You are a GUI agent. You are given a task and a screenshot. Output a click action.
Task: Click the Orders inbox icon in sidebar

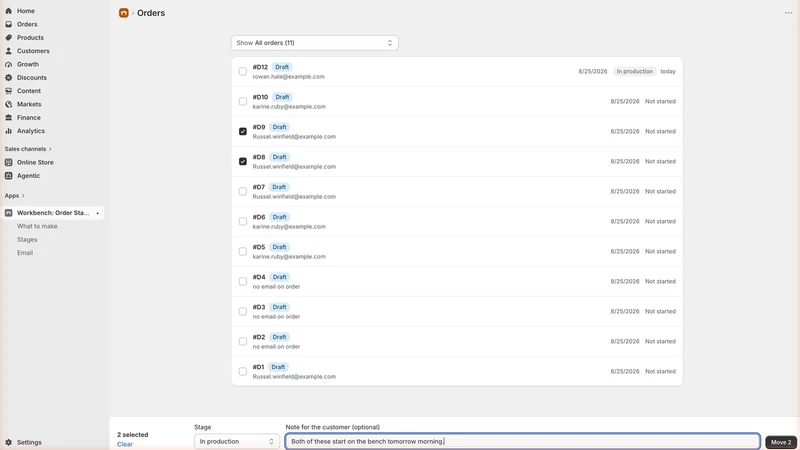click(x=9, y=24)
